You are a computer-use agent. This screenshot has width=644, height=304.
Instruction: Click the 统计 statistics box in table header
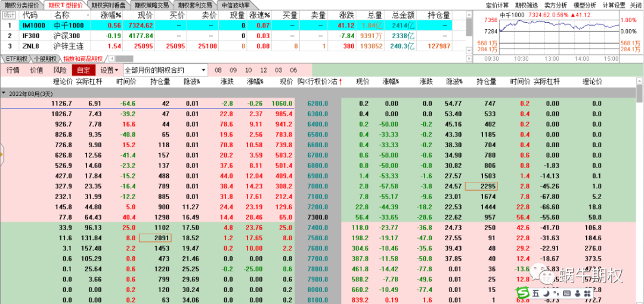9,15
